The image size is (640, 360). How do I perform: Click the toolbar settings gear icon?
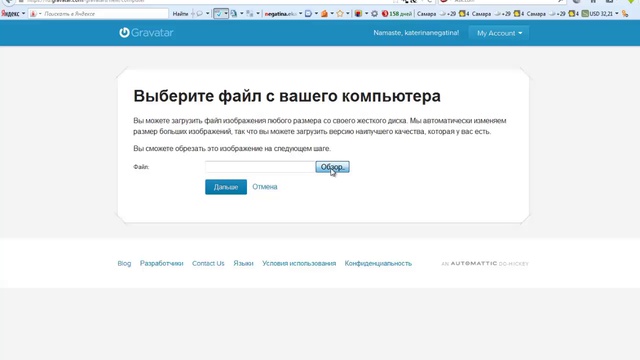pos(374,14)
